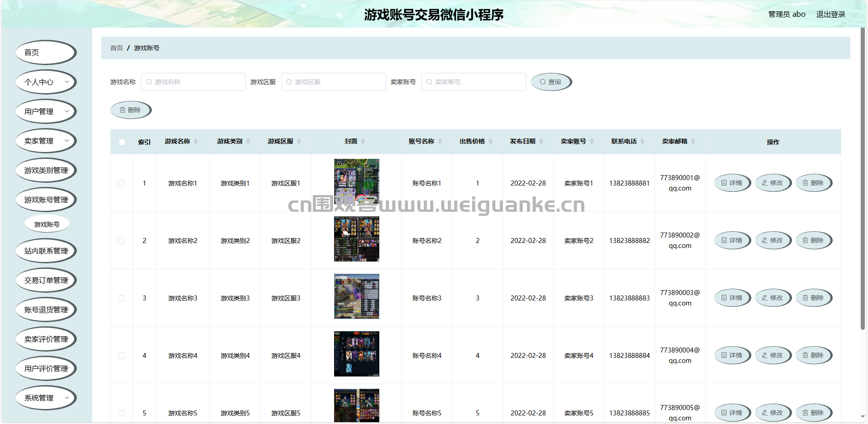The width and height of the screenshot is (868, 424).
Task: Check the row 2 checkbox
Action: click(x=121, y=241)
